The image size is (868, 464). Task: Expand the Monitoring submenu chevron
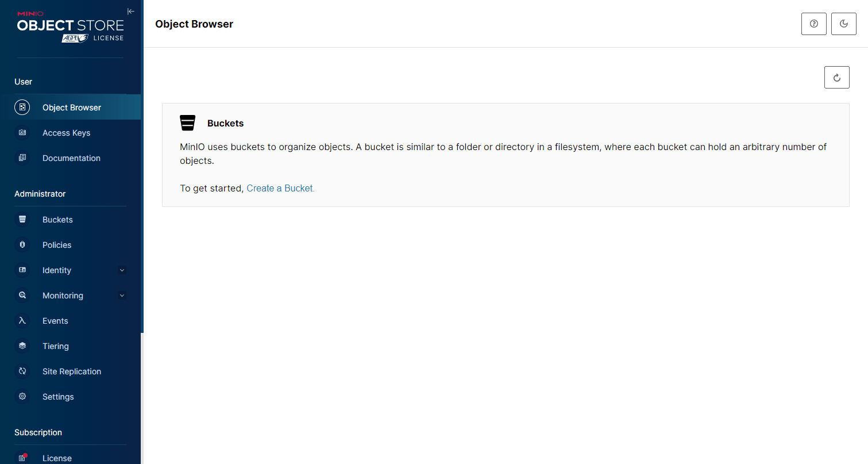click(x=121, y=296)
